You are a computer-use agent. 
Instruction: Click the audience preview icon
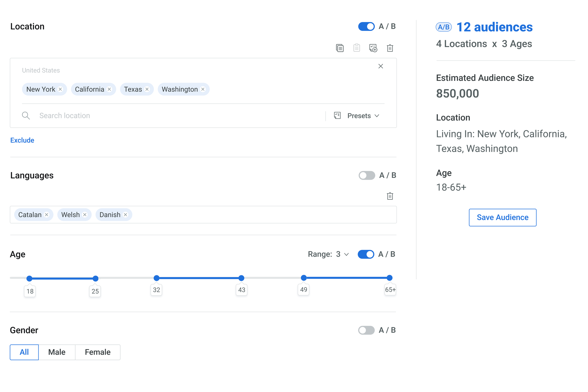pos(373,48)
